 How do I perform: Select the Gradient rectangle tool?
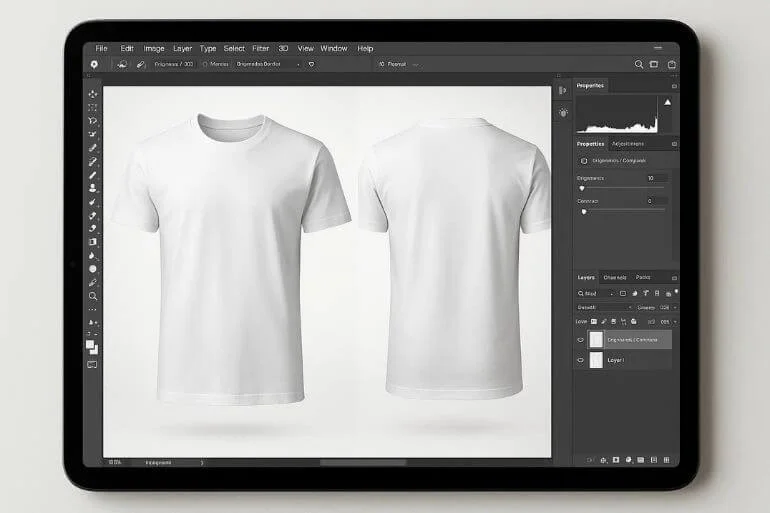[92, 242]
